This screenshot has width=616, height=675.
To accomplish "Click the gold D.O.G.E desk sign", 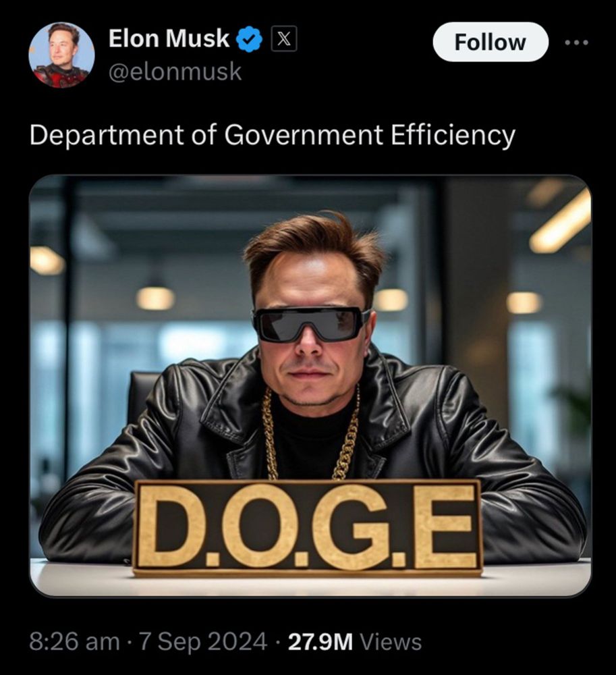I will click(307, 528).
